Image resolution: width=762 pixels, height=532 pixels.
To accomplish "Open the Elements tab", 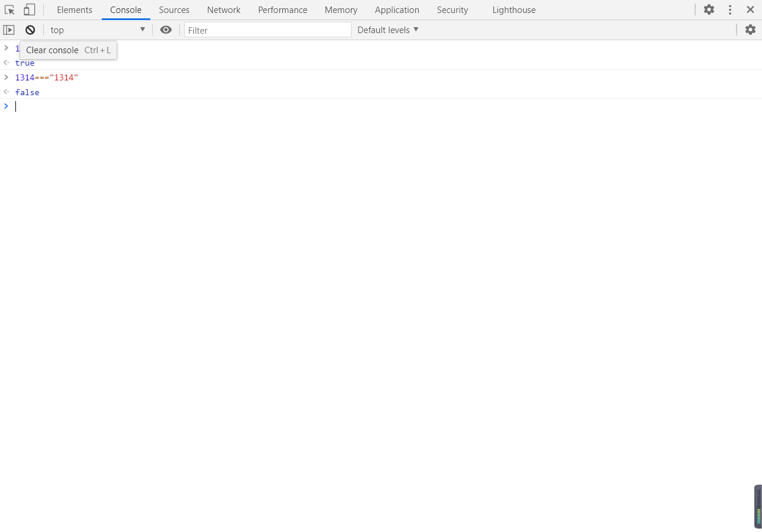I will pos(75,10).
